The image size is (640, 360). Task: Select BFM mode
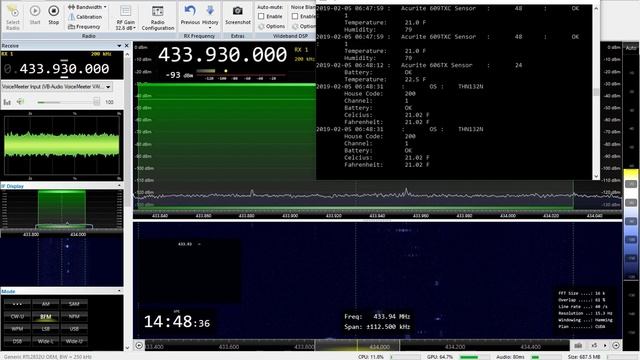45,316
